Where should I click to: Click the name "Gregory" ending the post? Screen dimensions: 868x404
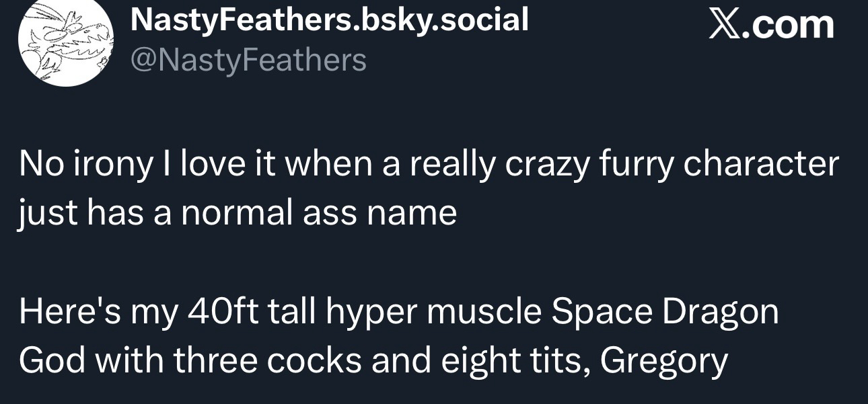tap(663, 361)
